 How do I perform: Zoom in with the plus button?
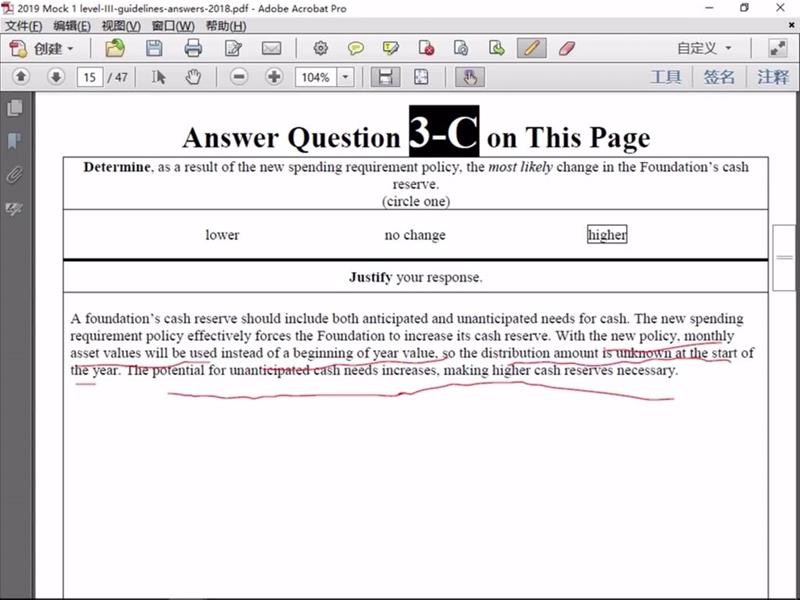click(x=274, y=77)
